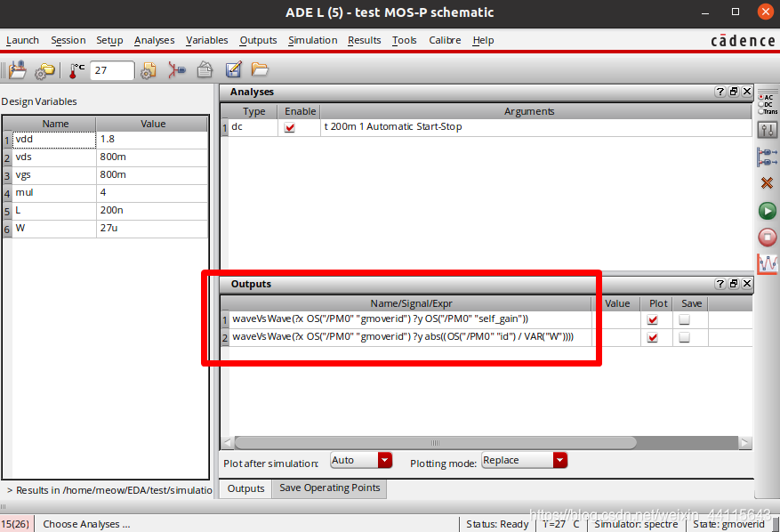This screenshot has height=532, width=780.
Task: Open the Analyses menu
Action: tap(154, 40)
